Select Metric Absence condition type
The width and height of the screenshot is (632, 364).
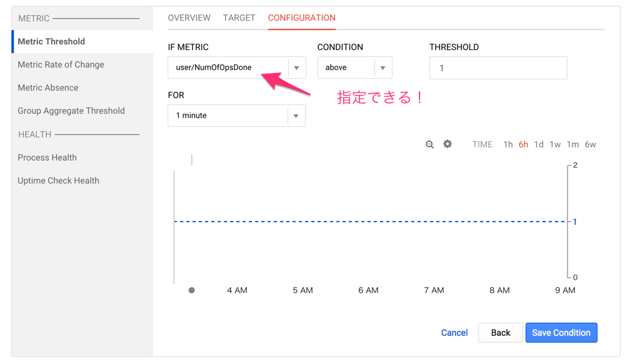(x=48, y=87)
